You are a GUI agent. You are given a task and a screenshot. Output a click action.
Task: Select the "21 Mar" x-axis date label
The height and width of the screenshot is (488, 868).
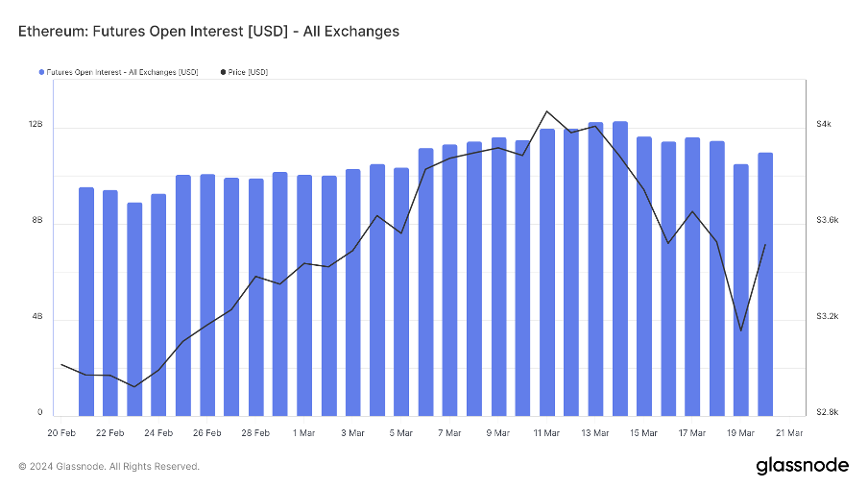click(x=789, y=433)
